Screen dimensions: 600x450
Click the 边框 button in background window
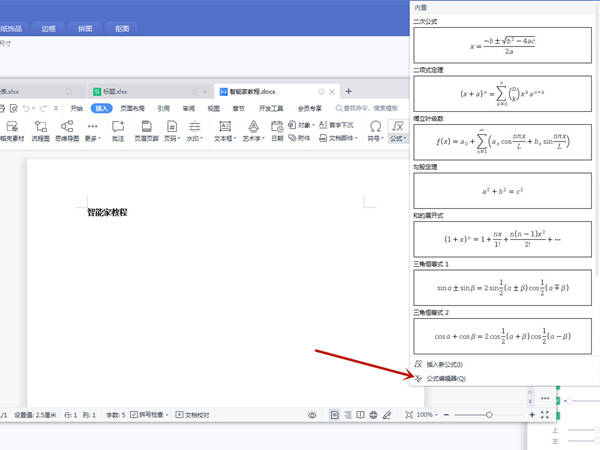(x=49, y=29)
